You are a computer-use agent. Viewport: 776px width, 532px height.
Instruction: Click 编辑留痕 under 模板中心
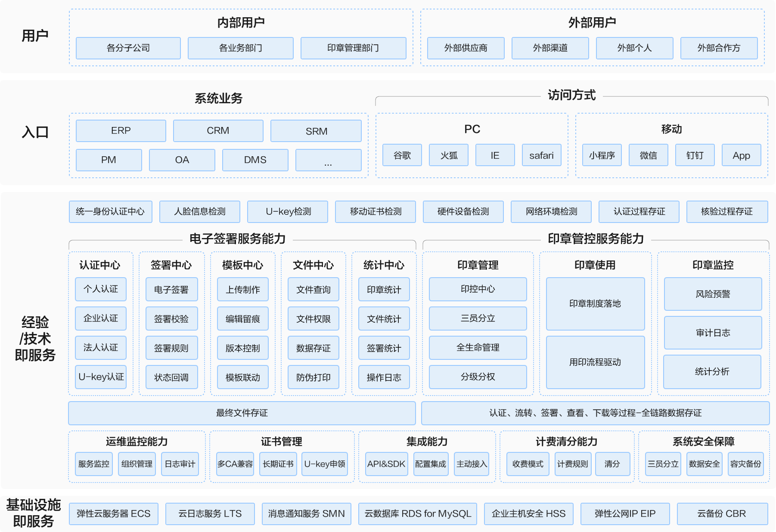pos(243,319)
